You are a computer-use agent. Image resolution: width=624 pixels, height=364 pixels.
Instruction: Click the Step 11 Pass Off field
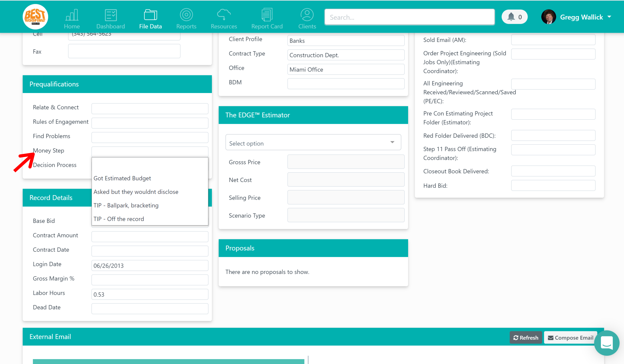(553, 150)
